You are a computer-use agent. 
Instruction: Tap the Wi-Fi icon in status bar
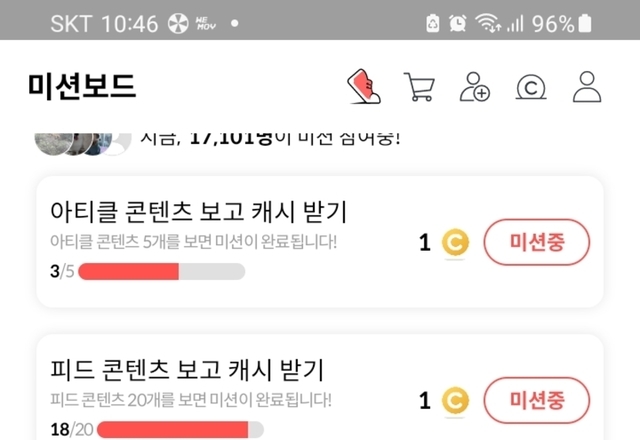tap(487, 23)
